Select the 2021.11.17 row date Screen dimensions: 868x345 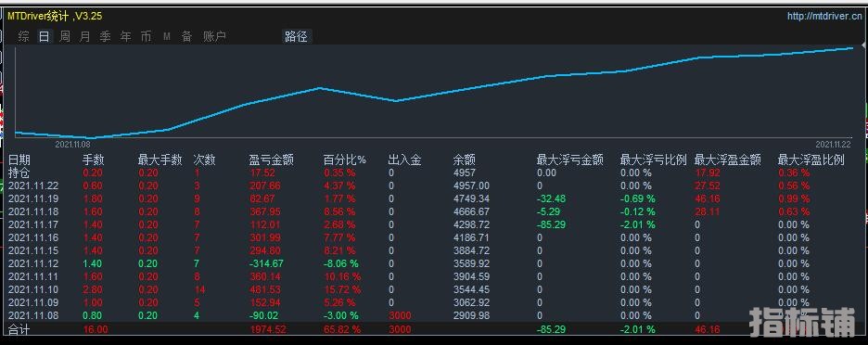[33, 224]
